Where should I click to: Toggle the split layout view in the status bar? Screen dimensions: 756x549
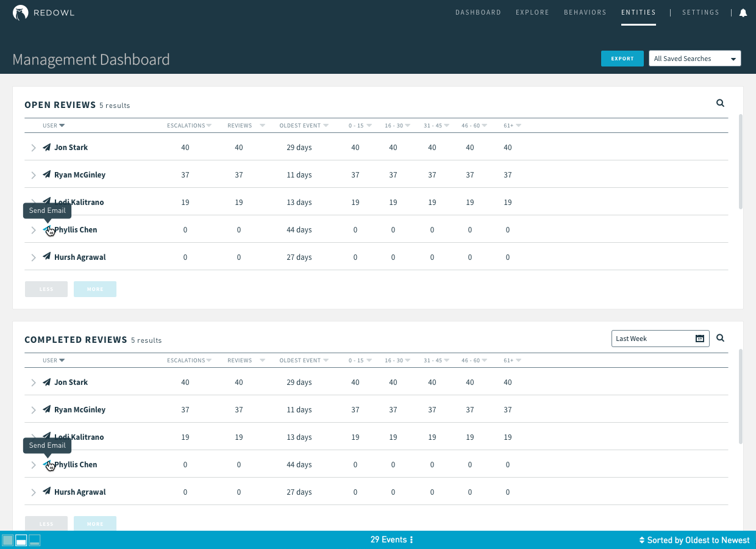21,540
